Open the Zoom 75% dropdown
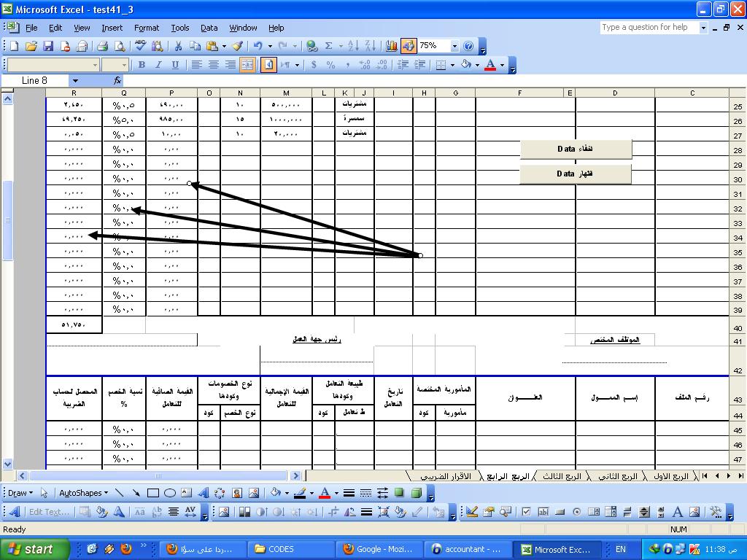 (454, 46)
